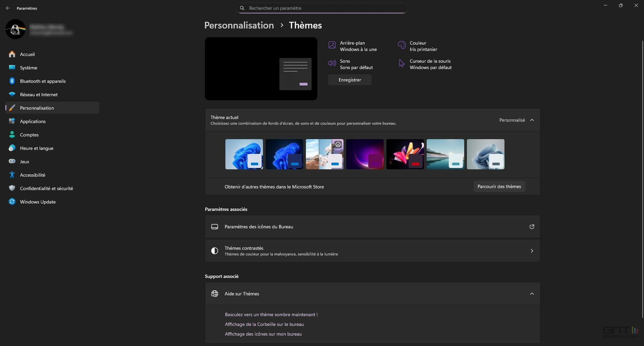The image size is (644, 346).
Task: Click the Windows Update sidebar icon
Action: tap(12, 202)
